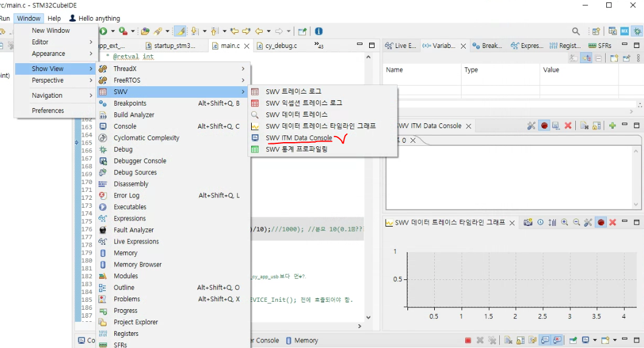The height and width of the screenshot is (348, 644).
Task: Take snapshot of timeline graph
Action: click(528, 222)
